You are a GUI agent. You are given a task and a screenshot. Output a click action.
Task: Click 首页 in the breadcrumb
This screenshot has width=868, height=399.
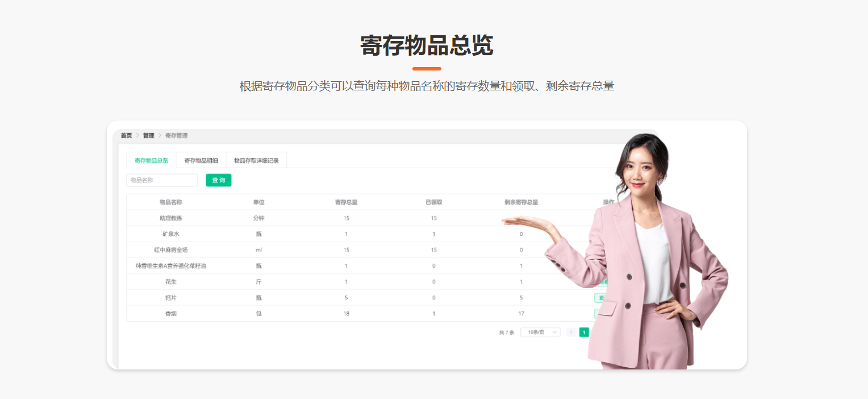(126, 136)
